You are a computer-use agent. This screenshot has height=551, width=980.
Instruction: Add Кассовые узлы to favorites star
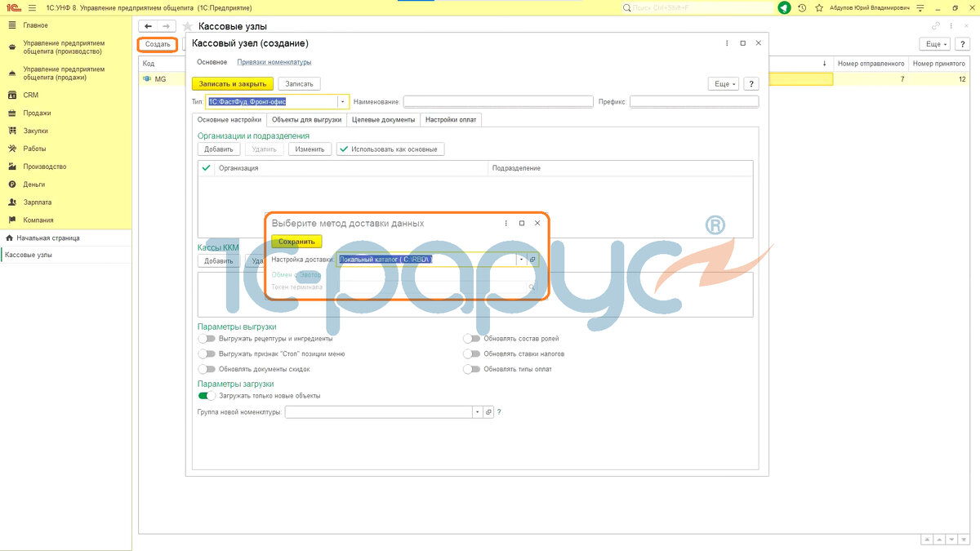click(188, 26)
